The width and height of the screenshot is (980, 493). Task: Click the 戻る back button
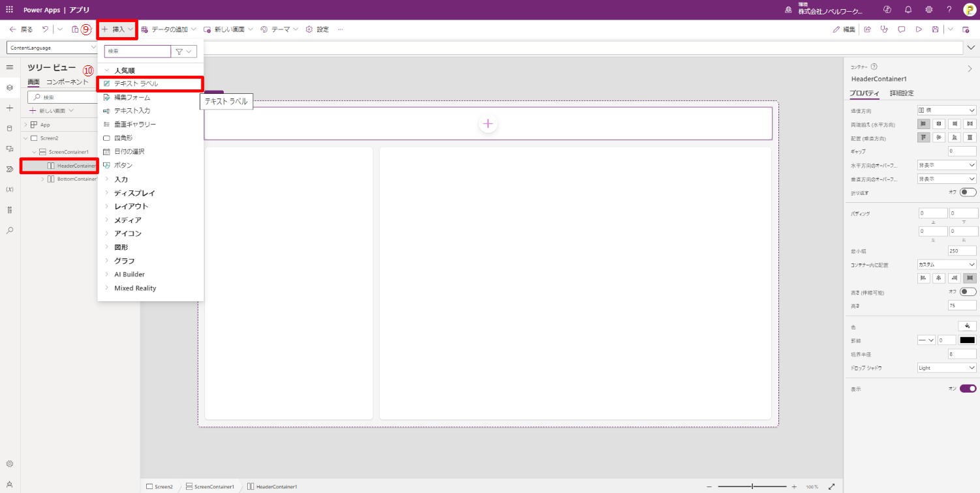(x=21, y=29)
